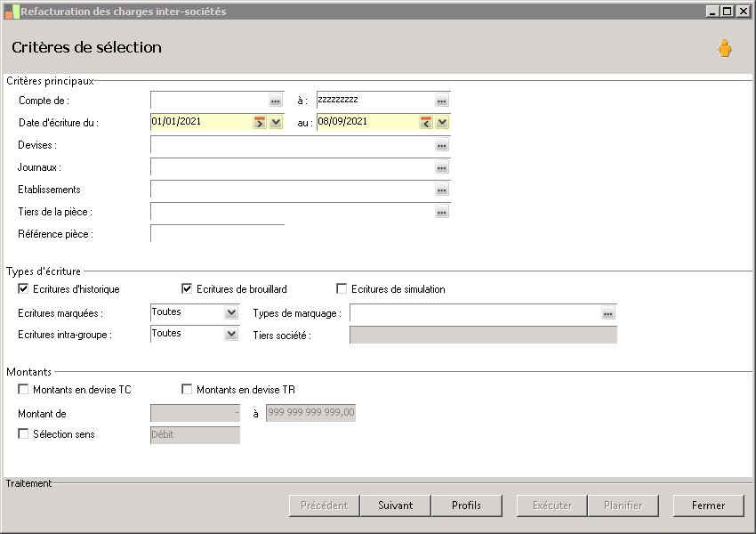Image resolution: width=756 pixels, height=534 pixels.
Task: Enable 'Ecritures de simulation' checkbox
Action: click(342, 289)
